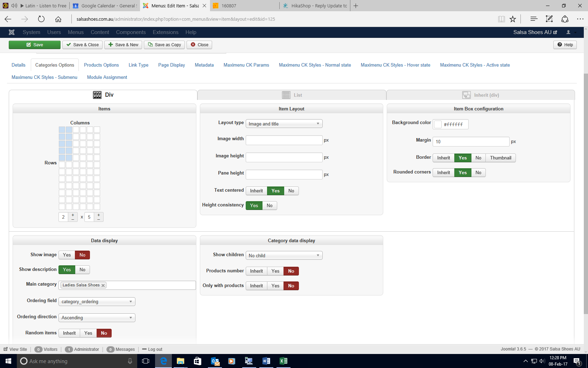
Task: Set Random items to Yes
Action: point(88,333)
